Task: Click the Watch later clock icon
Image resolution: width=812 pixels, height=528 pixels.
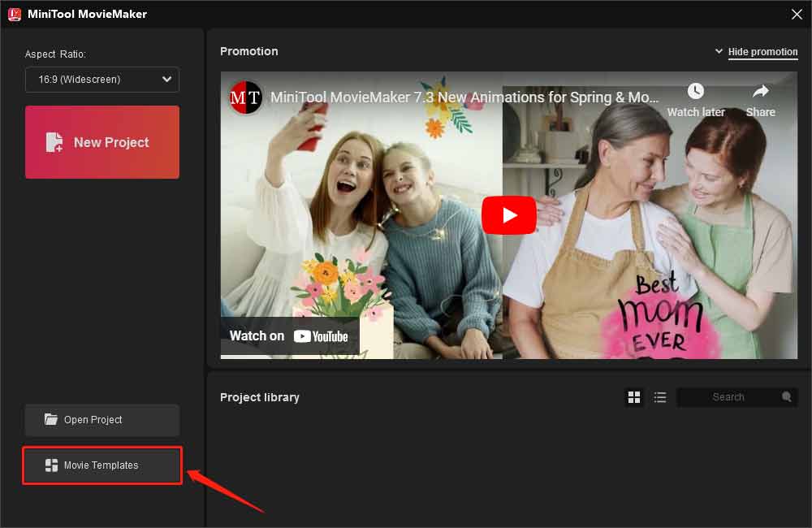Action: click(696, 92)
